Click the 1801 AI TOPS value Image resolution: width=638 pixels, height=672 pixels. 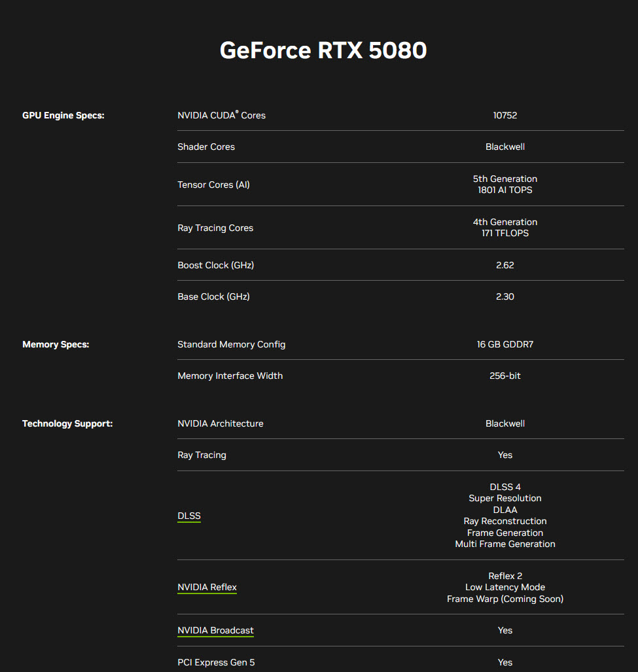tap(505, 190)
